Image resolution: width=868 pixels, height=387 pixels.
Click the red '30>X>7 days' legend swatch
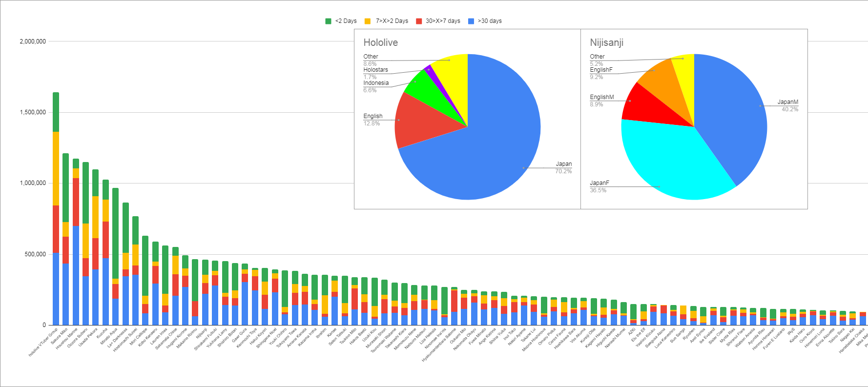point(419,21)
